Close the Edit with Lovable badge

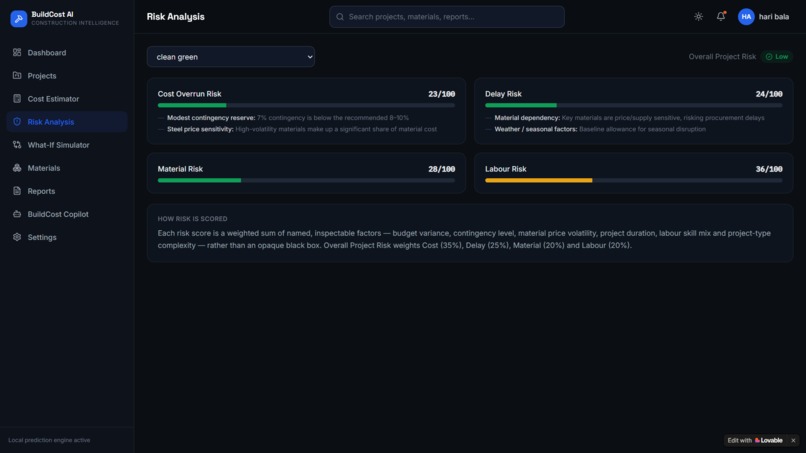(793, 440)
